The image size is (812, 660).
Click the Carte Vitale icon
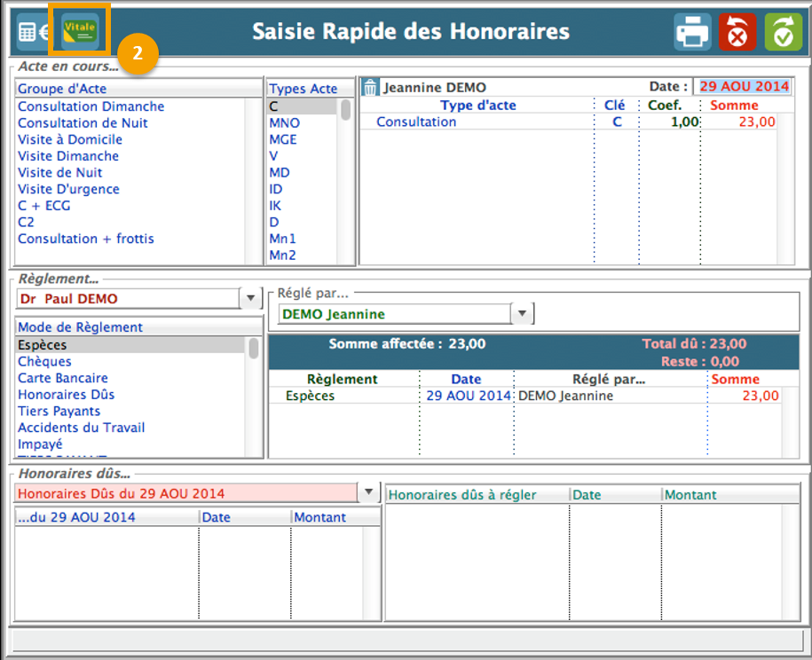[79, 31]
